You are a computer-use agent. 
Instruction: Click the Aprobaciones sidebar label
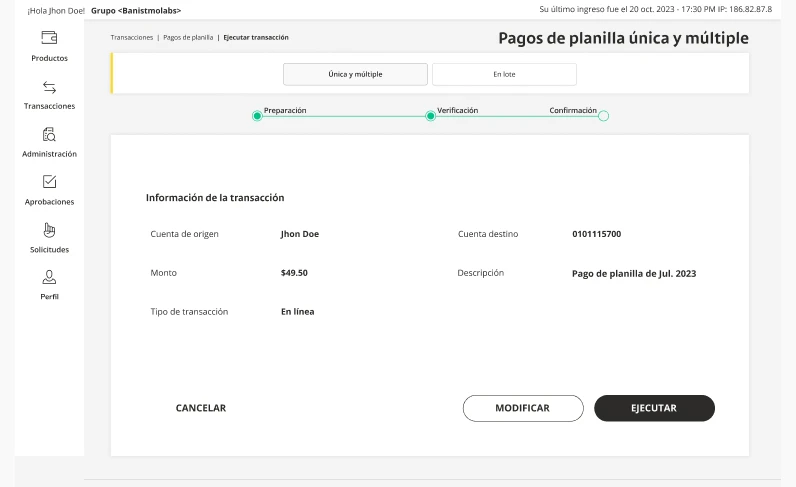click(x=49, y=202)
